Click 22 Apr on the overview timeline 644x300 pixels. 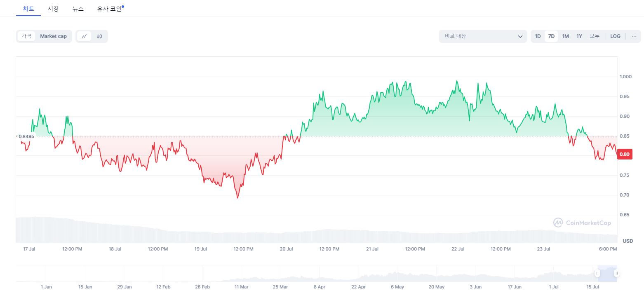point(359,287)
